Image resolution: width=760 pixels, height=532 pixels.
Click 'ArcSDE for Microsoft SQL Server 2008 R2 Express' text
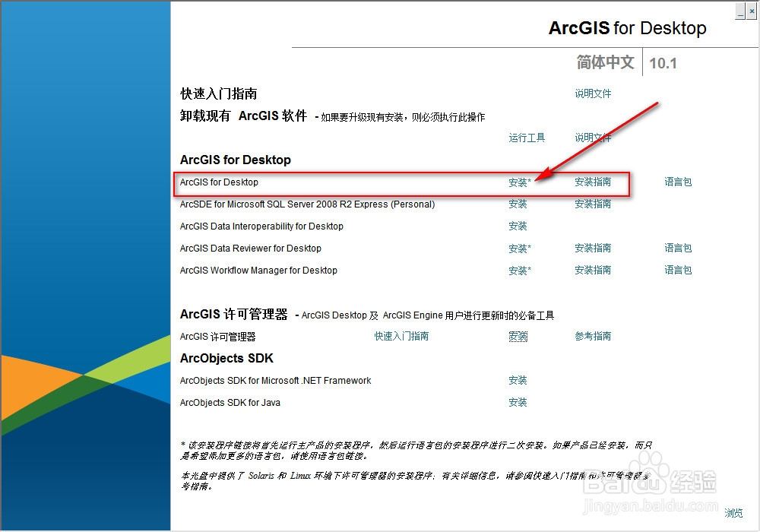[x=307, y=204]
